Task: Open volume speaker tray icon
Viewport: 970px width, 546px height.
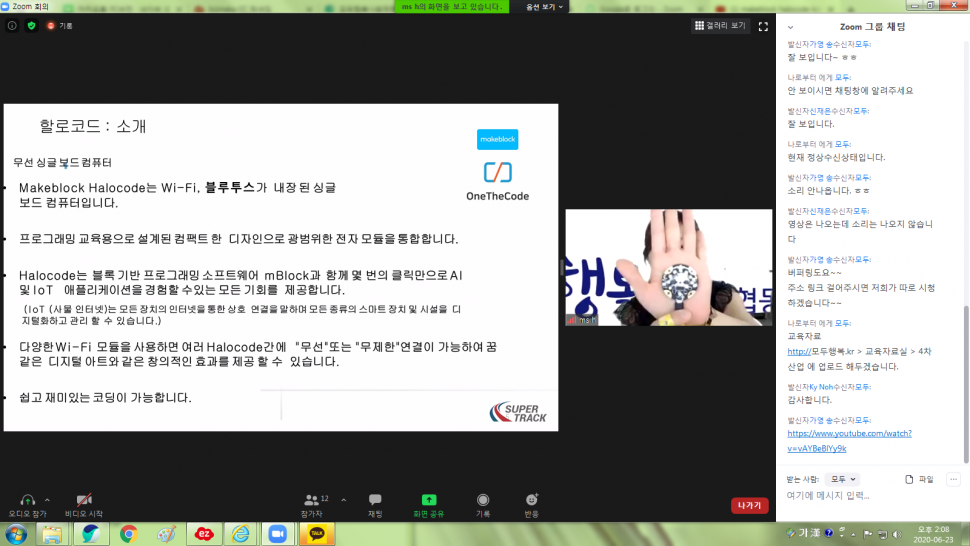Action: [897, 534]
